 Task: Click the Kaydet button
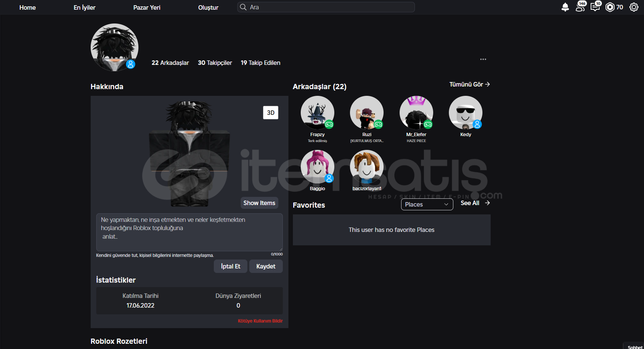[x=266, y=266]
